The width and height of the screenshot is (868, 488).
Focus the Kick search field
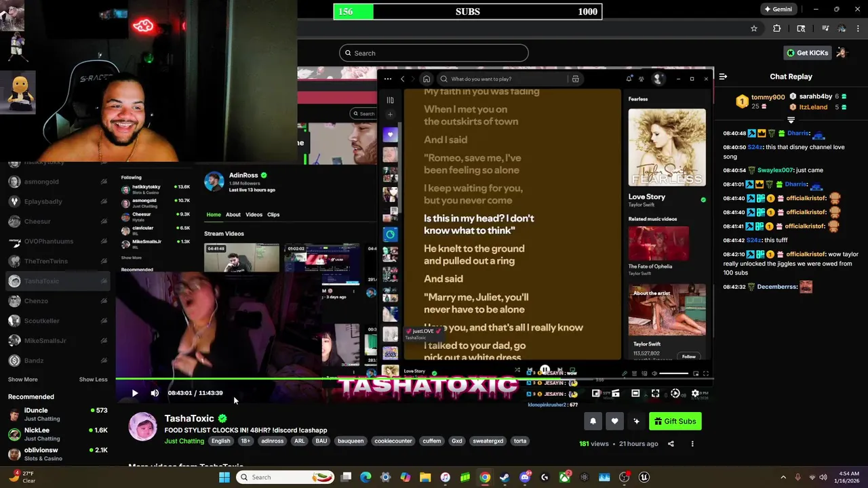click(434, 53)
